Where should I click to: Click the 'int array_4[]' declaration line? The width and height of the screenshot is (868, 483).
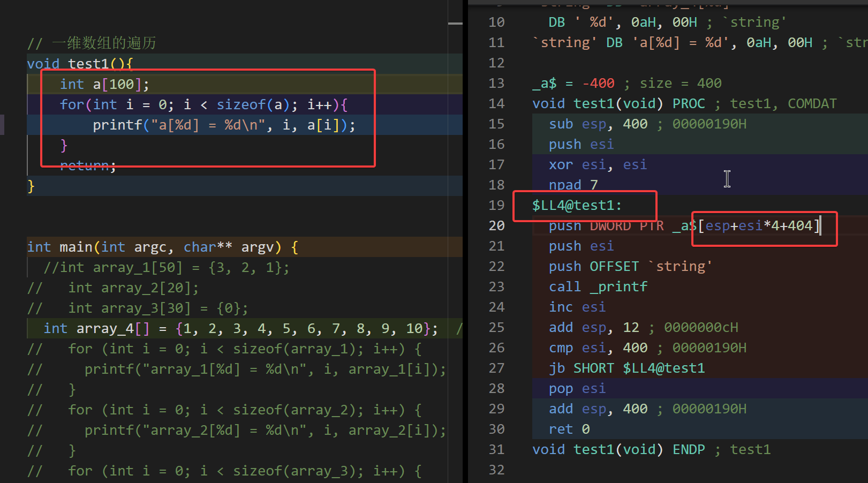[240, 329]
